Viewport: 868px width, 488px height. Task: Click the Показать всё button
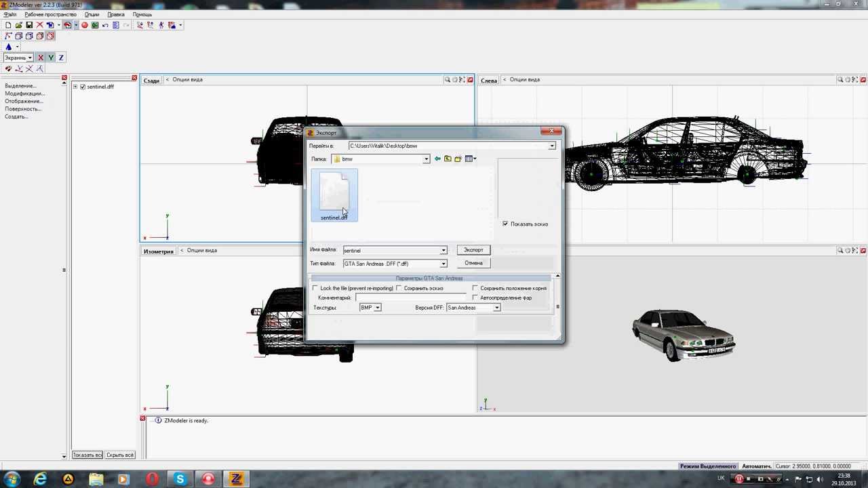tap(87, 455)
